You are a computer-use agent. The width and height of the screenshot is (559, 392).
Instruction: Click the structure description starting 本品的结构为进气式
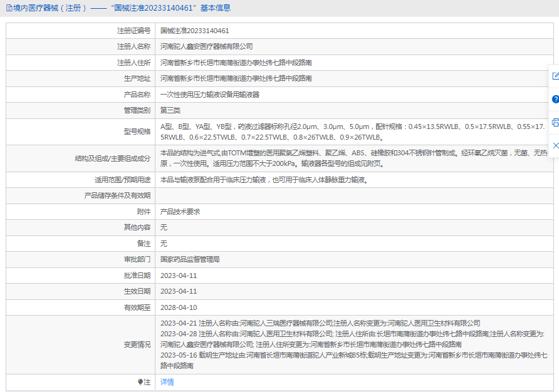pyautogui.click(x=353, y=158)
